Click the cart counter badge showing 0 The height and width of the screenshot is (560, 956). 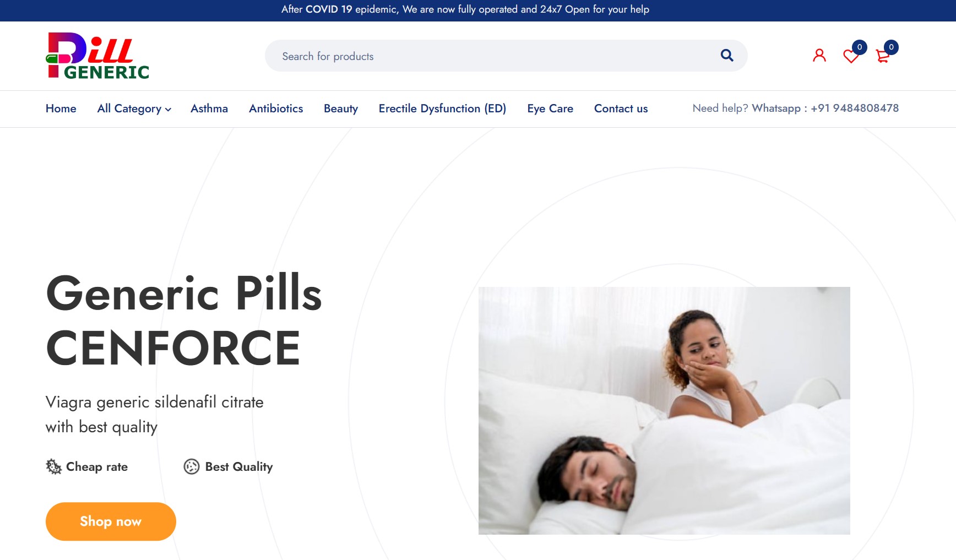(x=892, y=47)
